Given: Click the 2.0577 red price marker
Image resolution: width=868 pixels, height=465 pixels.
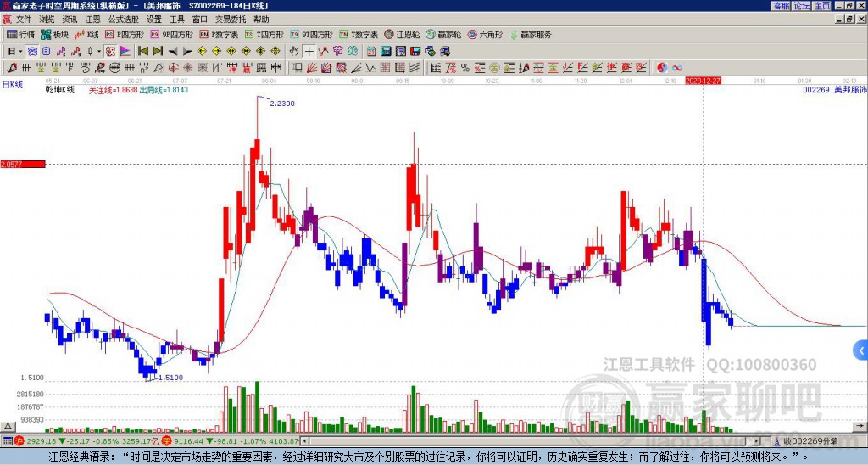Looking at the screenshot, I should point(23,164).
